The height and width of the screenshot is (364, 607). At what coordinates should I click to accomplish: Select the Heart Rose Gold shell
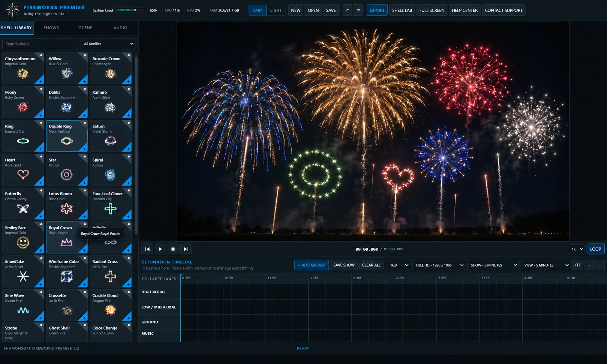tap(23, 170)
